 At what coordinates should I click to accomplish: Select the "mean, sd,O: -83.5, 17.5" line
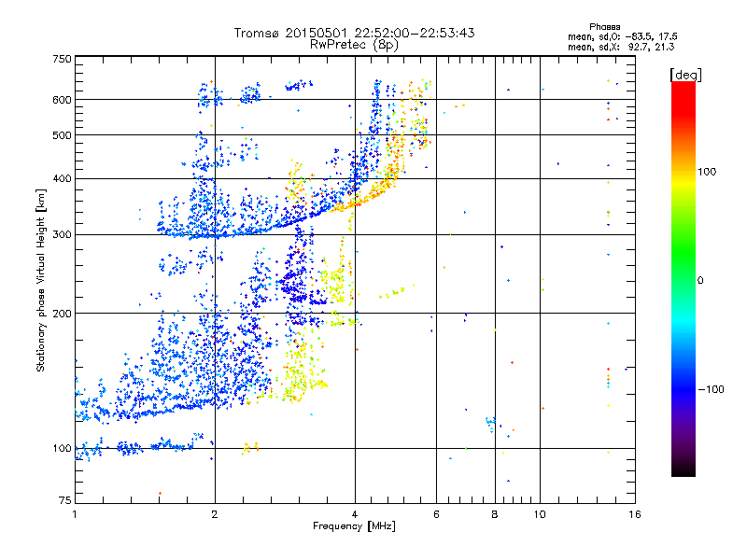[623, 36]
